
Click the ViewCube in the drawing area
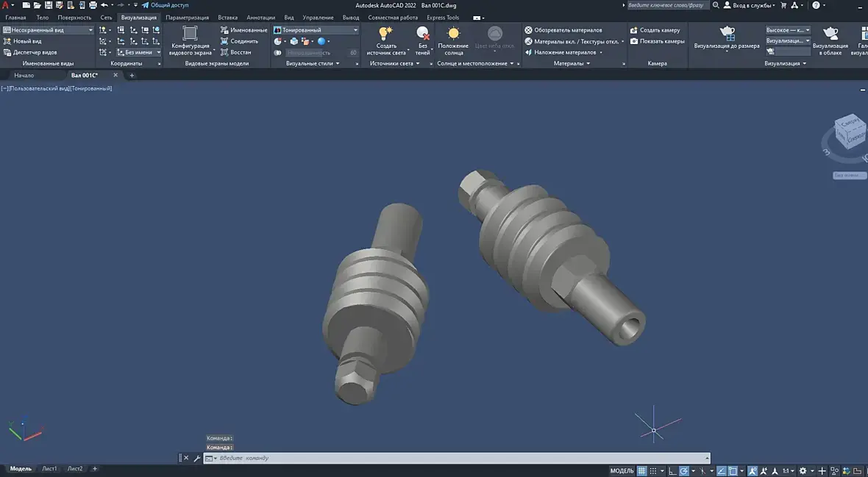tap(850, 132)
